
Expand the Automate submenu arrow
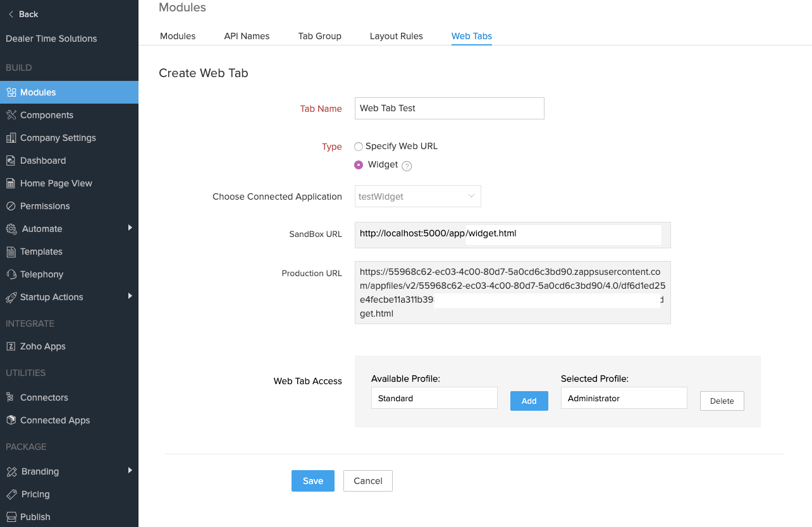[x=130, y=227]
